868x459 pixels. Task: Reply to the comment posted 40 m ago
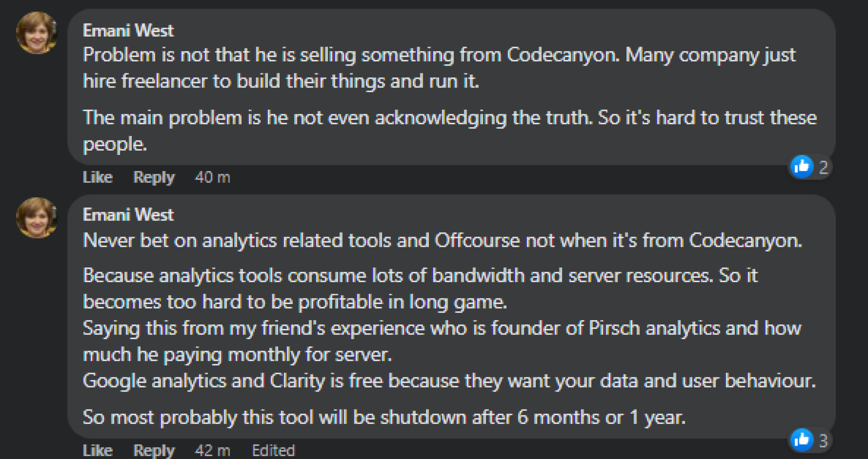pos(154,177)
